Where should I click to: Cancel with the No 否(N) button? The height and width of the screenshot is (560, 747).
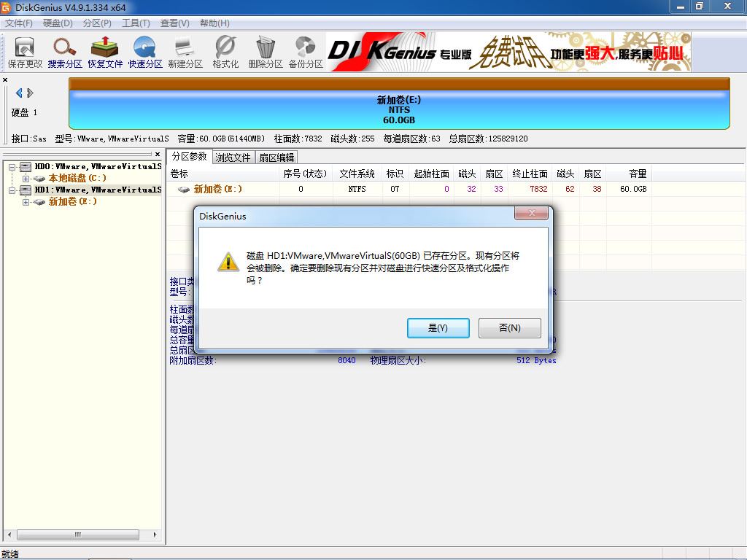[x=509, y=328]
